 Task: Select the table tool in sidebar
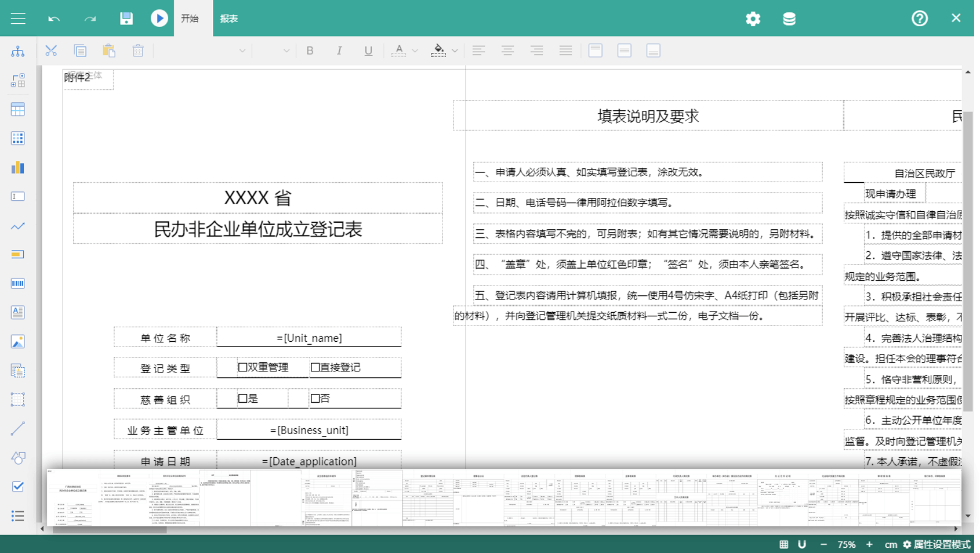click(x=18, y=110)
